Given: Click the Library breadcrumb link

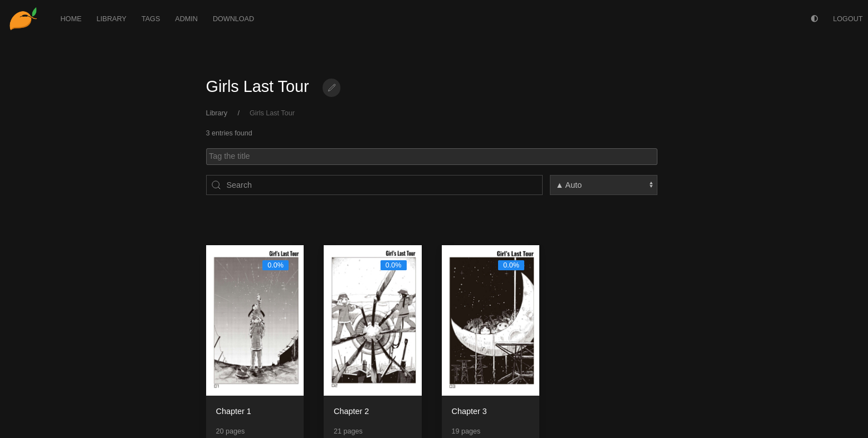Looking at the screenshot, I should 216,113.
